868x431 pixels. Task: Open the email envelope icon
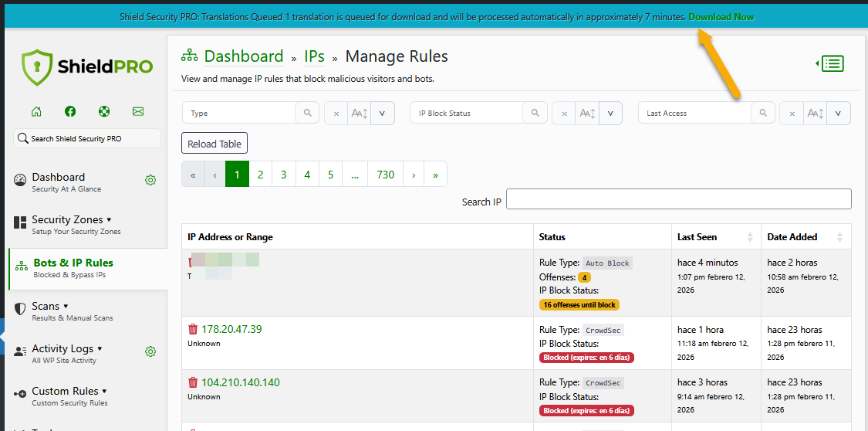pos(138,111)
